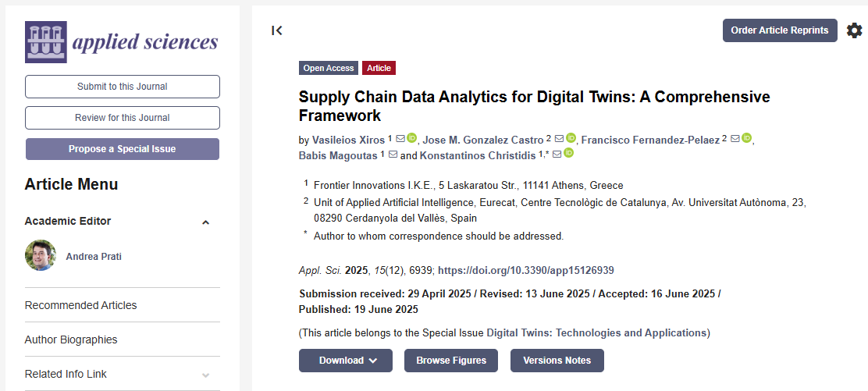Click the Browse Figures button
Viewport: 868px width, 391px height.
[451, 361]
